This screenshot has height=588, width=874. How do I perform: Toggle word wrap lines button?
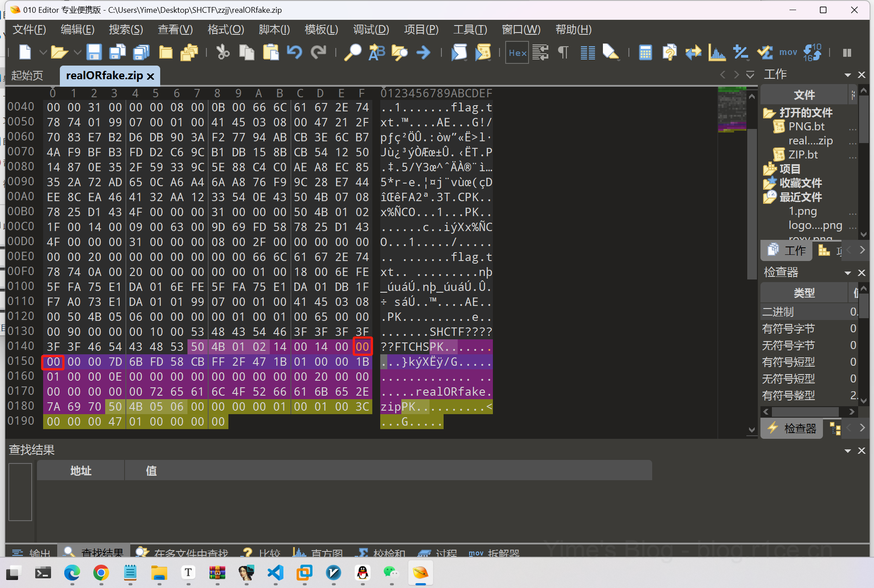(x=540, y=52)
